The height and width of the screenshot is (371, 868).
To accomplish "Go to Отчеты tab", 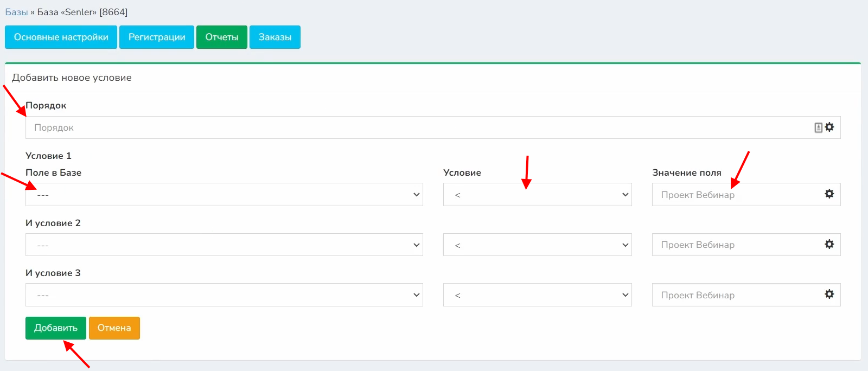I will (x=221, y=37).
